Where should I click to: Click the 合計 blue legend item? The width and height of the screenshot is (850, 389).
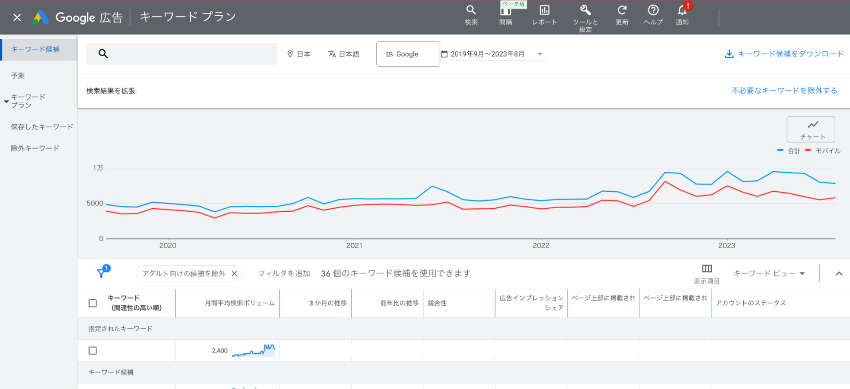[x=788, y=151]
